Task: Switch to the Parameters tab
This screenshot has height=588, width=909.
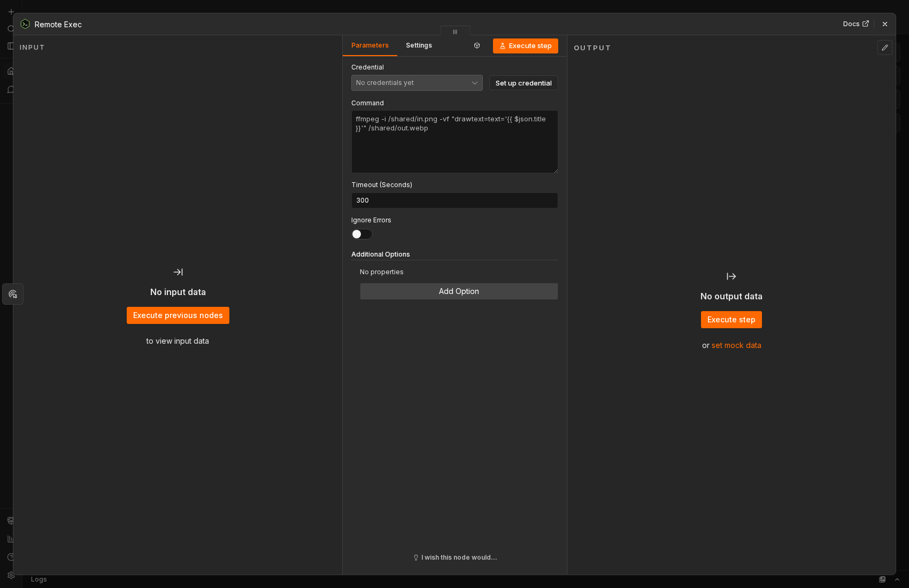Action: coord(370,45)
